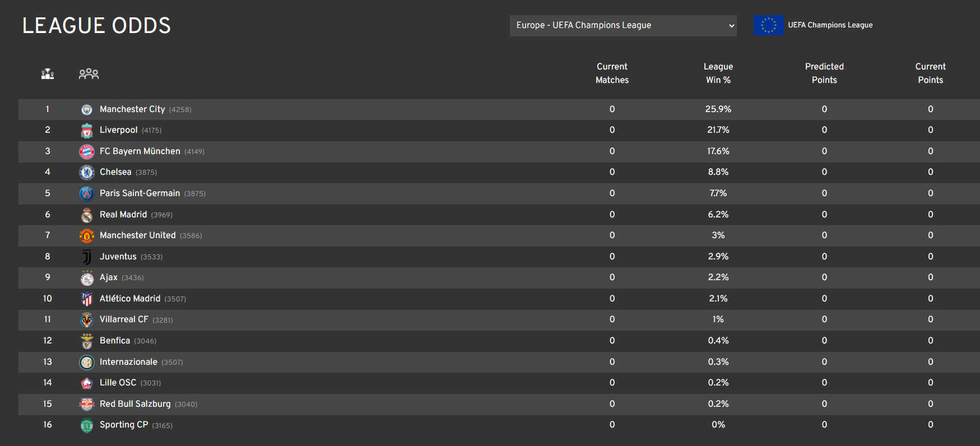Click the LEAGUE ODDS page title
The image size is (980, 446).
pos(96,26)
